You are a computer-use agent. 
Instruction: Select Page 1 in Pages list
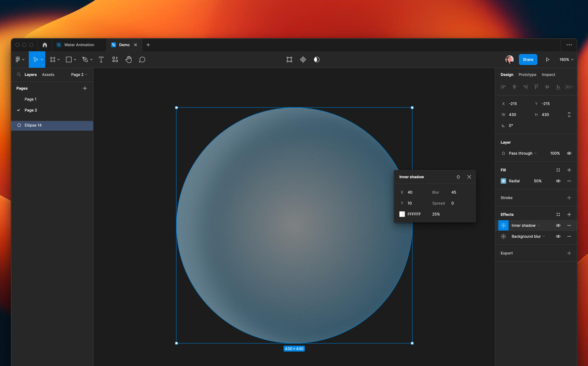[30, 99]
